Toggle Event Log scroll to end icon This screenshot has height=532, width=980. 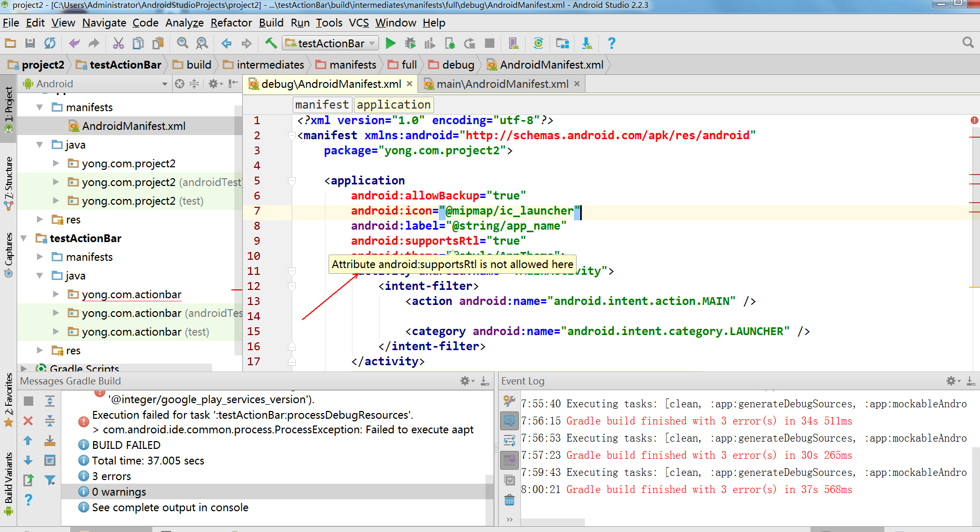tap(509, 460)
